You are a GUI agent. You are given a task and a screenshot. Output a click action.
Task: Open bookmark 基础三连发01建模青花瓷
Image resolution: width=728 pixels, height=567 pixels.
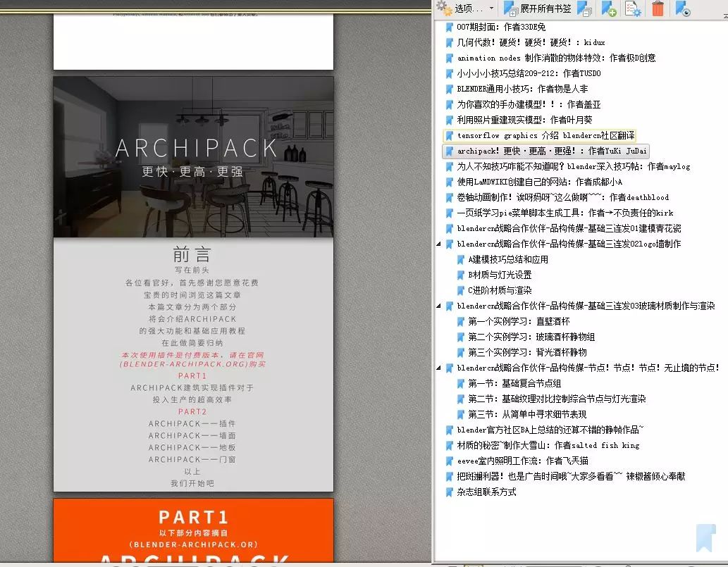pyautogui.click(x=569, y=228)
